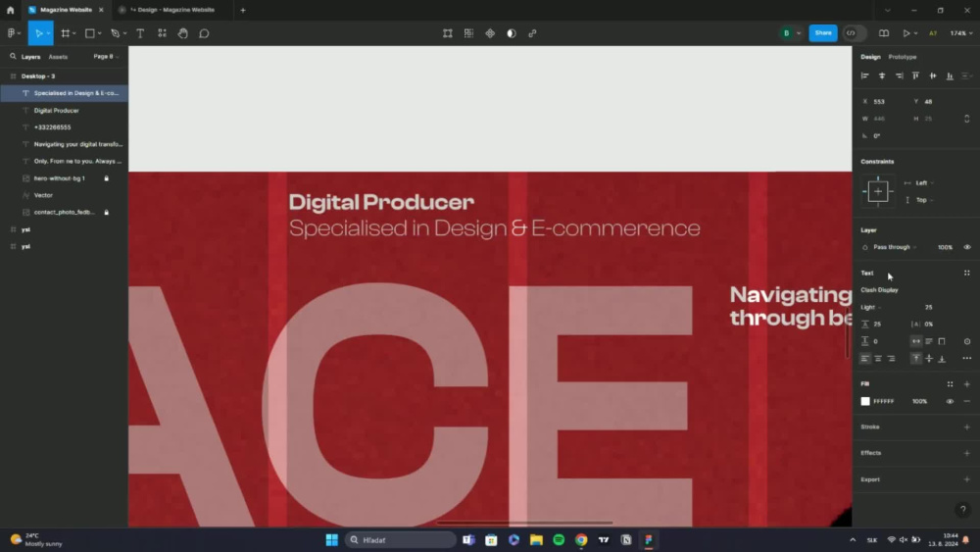
Task: Open help and resources button
Action: [x=962, y=510]
